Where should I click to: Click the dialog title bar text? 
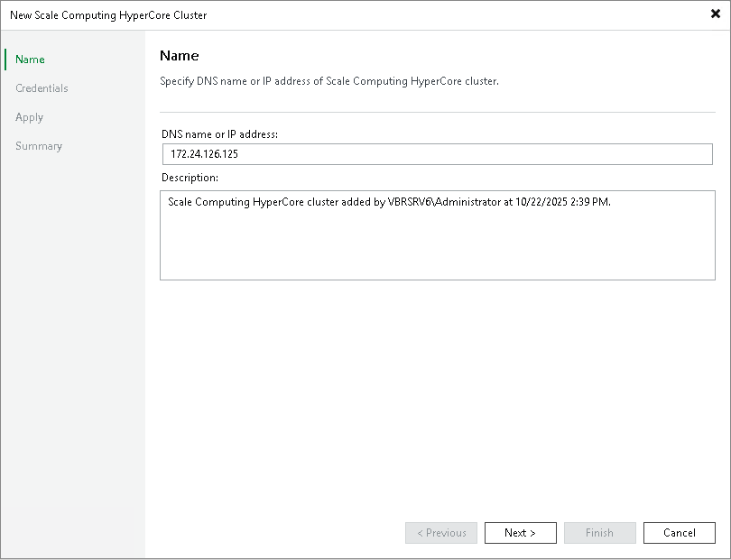[x=108, y=15]
